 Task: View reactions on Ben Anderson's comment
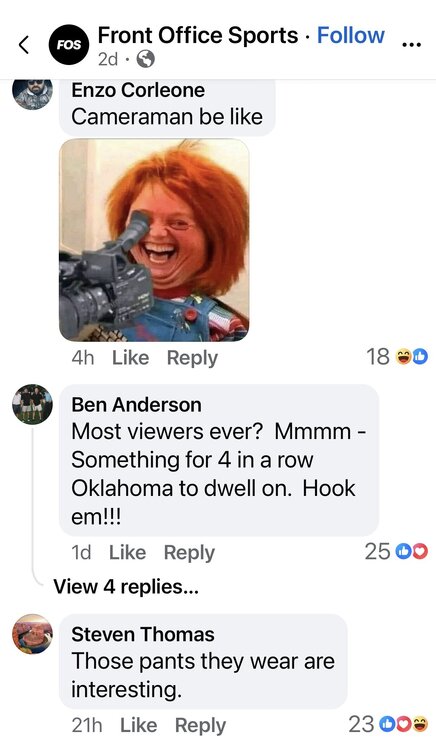tap(396, 551)
